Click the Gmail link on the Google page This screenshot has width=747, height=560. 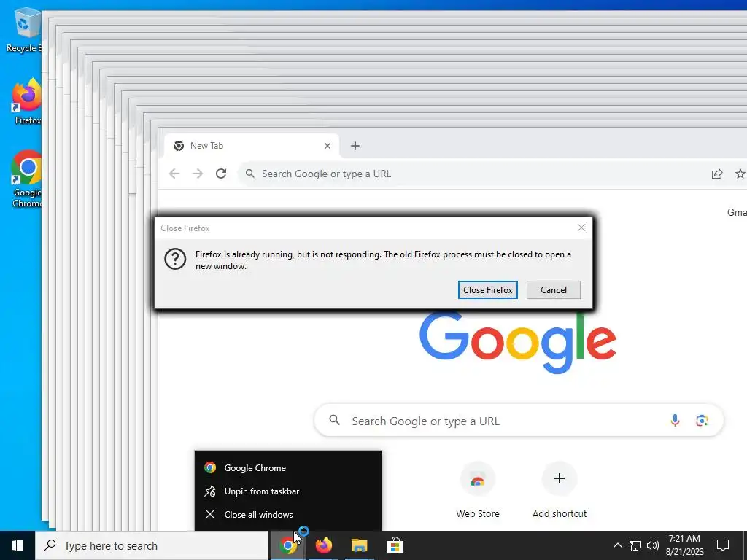click(737, 212)
